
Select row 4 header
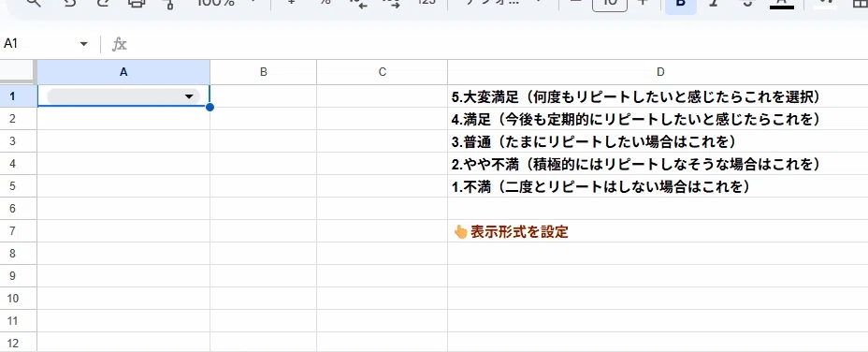[x=19, y=164]
